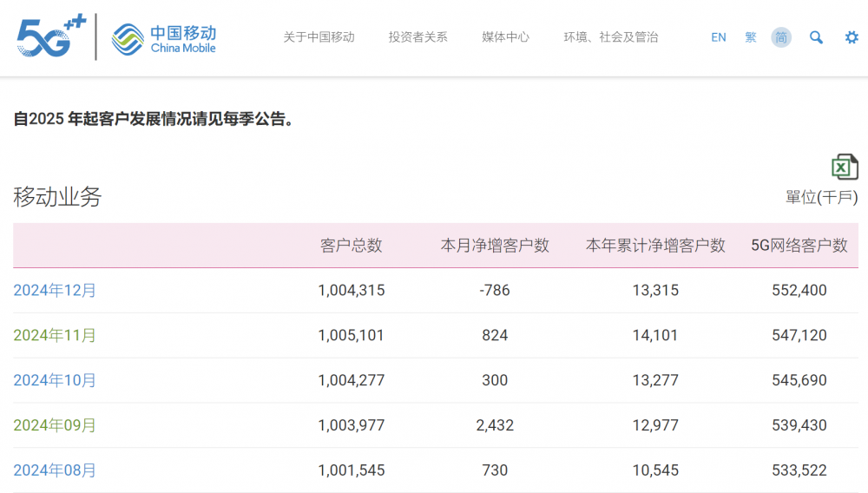Switch language to EN
868x493 pixels.
click(x=719, y=37)
